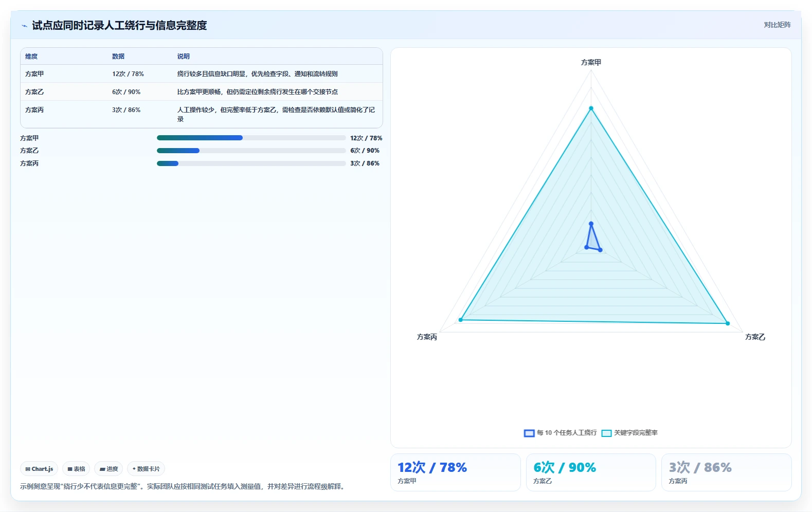This screenshot has width=812, height=512.
Task: Toggle the 关键字段完整率 legend swatch
Action: [x=606, y=433]
